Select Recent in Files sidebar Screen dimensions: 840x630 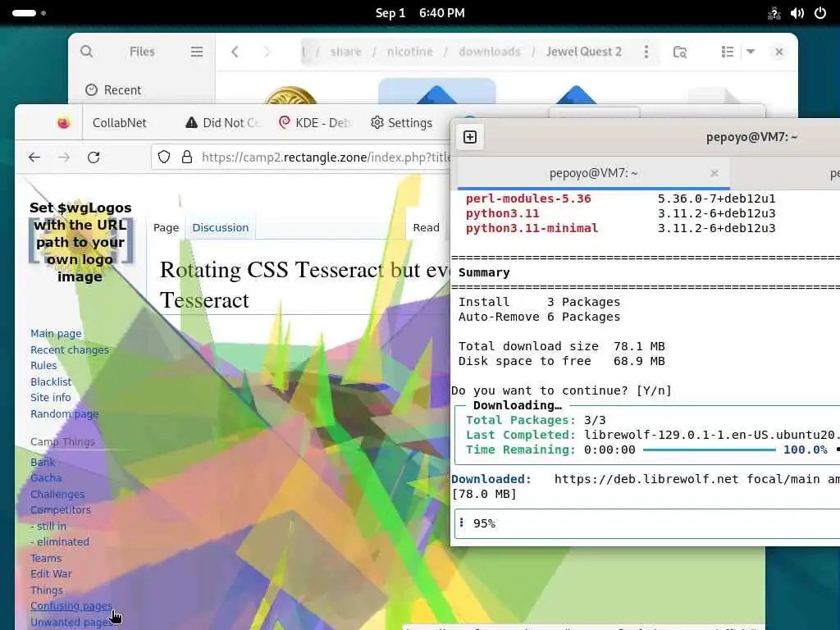click(113, 90)
